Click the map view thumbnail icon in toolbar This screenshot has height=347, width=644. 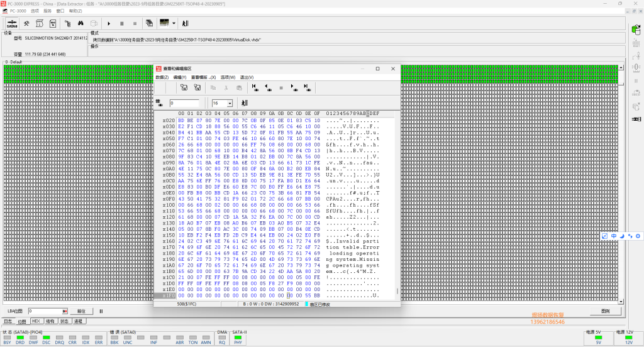[x=164, y=23]
